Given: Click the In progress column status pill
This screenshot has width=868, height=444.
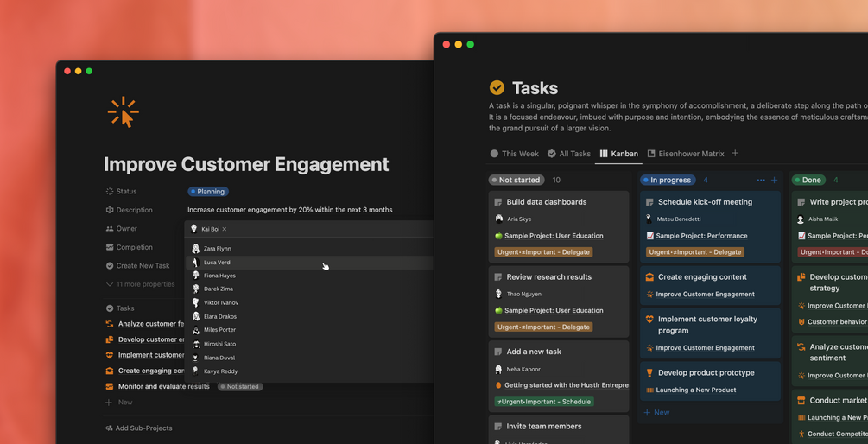Looking at the screenshot, I should 668,180.
